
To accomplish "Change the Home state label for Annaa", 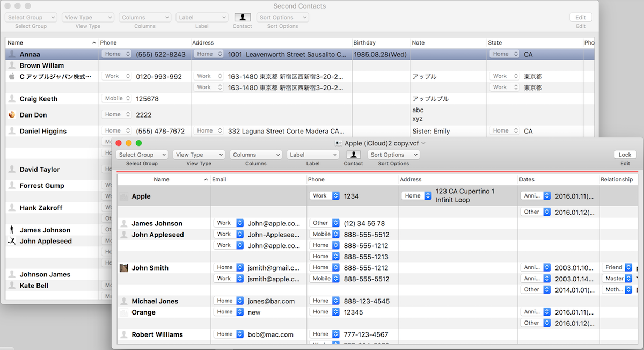I will [x=504, y=54].
